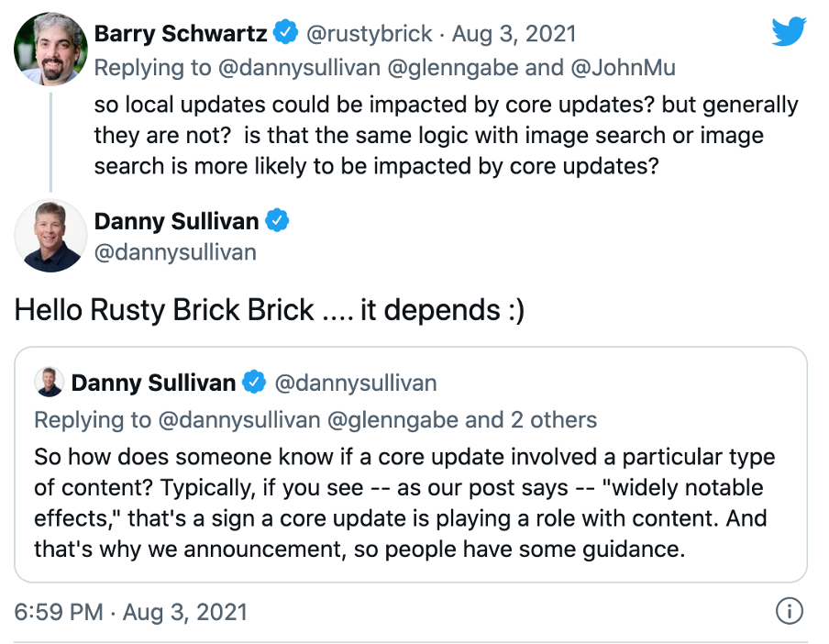Image resolution: width=829 pixels, height=644 pixels.
Task: Click the @dannysullivan handle under author name
Action: coord(175,252)
